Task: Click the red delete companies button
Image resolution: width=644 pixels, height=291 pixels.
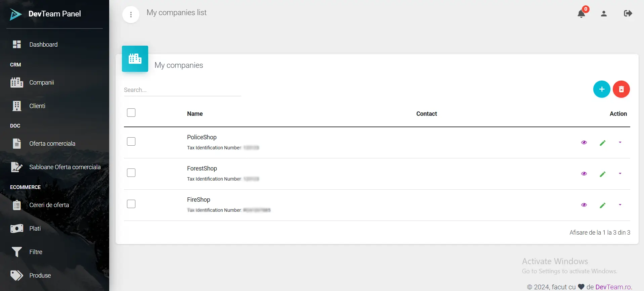Action: pyautogui.click(x=621, y=89)
